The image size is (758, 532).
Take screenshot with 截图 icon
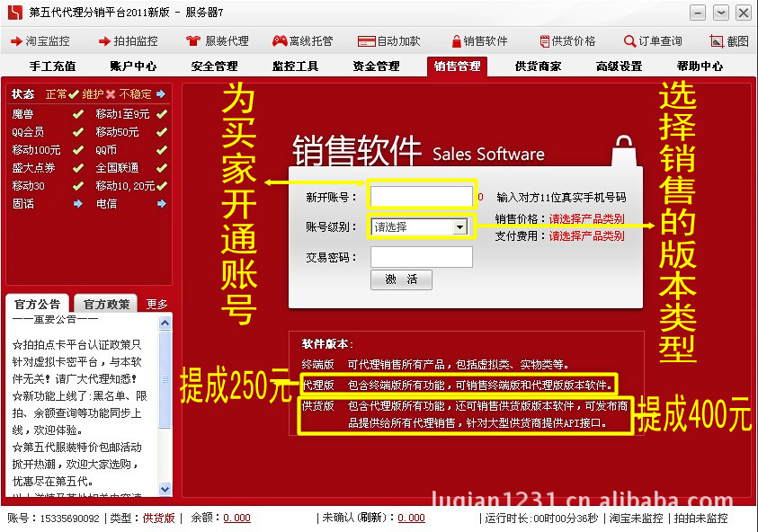716,41
